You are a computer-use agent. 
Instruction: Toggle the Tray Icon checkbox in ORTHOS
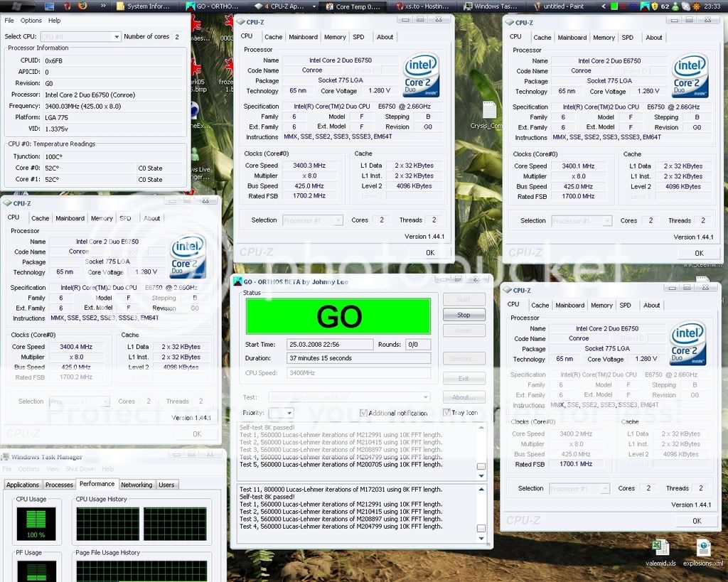[446, 412]
